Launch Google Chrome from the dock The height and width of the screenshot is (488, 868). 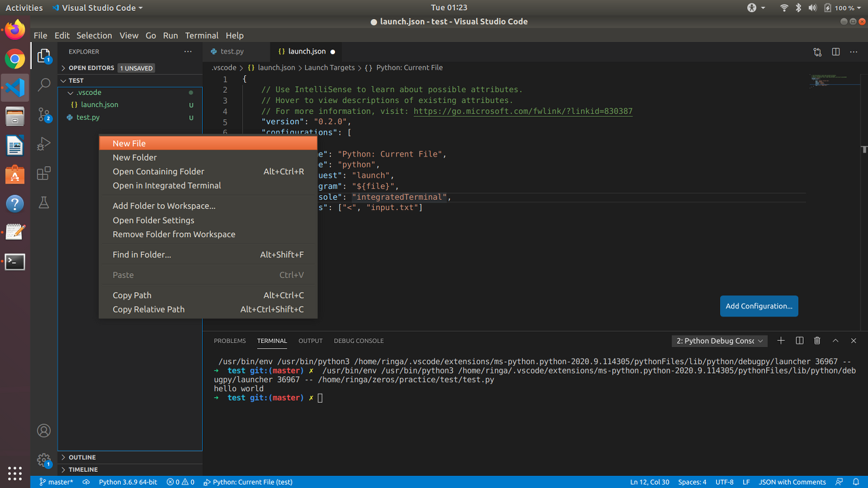tap(15, 59)
